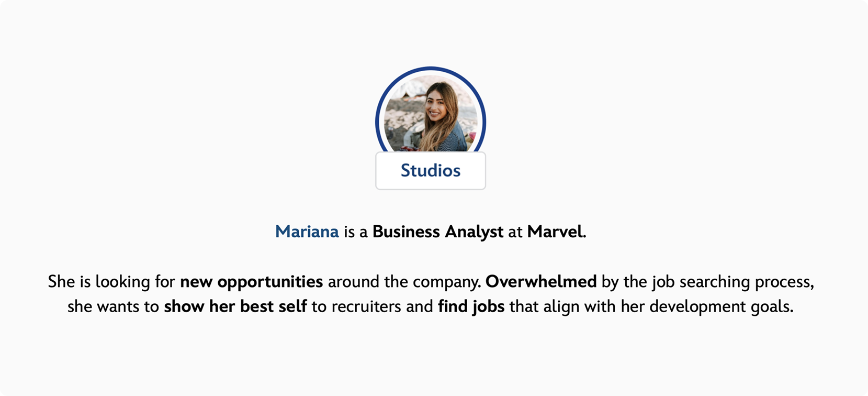This screenshot has width=868, height=396.
Task: Select the bold Marvel company name
Action: coord(555,232)
